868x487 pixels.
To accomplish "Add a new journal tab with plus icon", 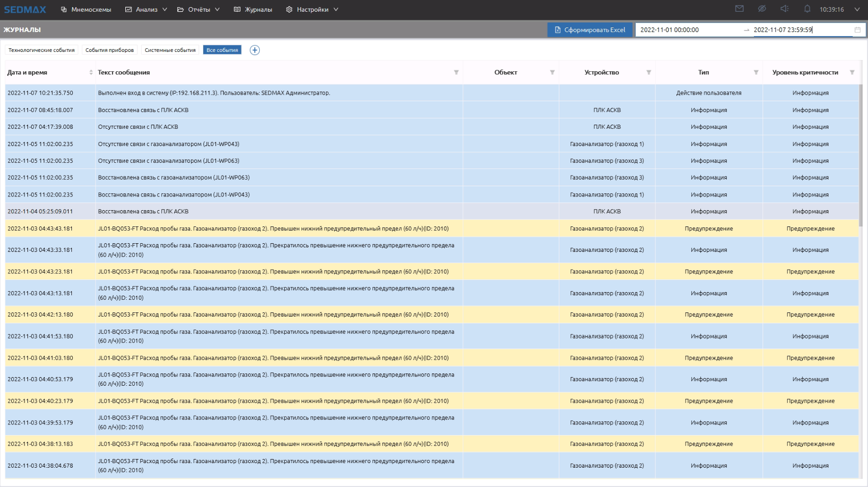I will click(x=255, y=50).
